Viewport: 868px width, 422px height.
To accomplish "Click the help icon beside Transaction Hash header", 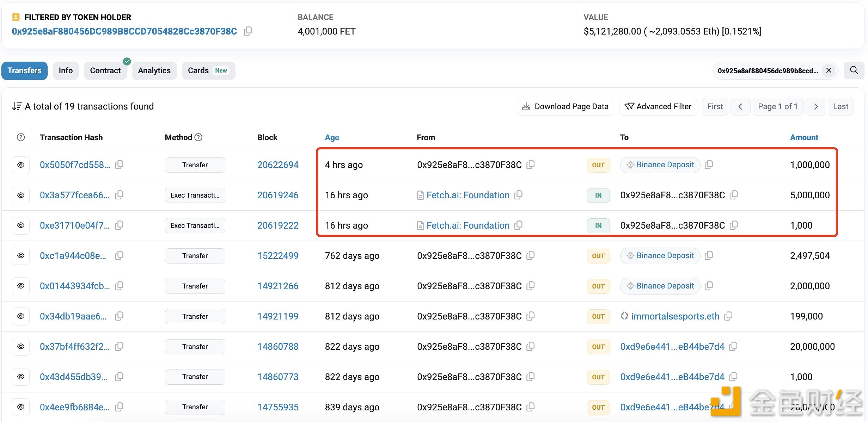I will tap(21, 137).
